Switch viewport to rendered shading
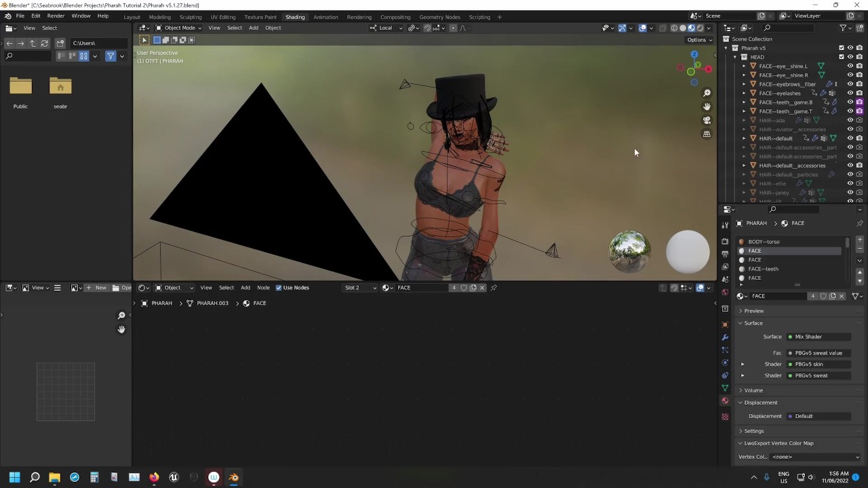 coord(701,28)
